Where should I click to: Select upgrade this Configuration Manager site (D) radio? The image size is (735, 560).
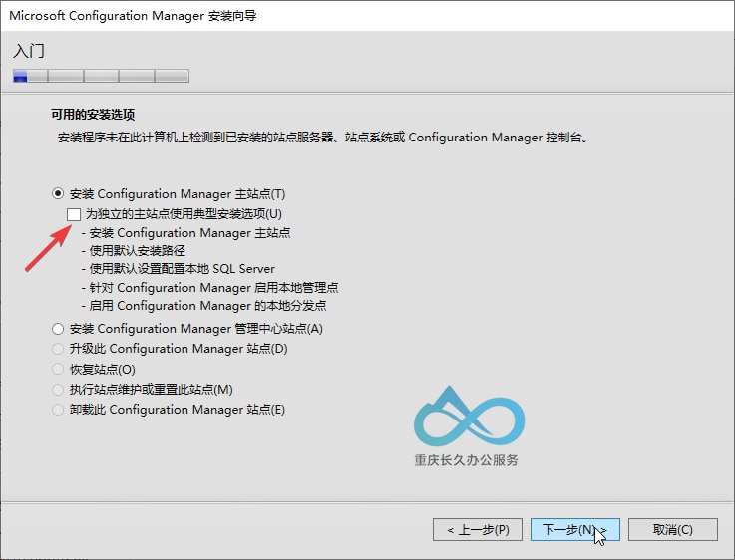58,349
